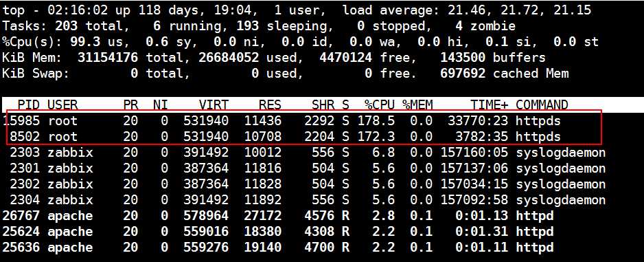This screenshot has width=644, height=262.
Task: Click the RES column header
Action: [x=271, y=105]
